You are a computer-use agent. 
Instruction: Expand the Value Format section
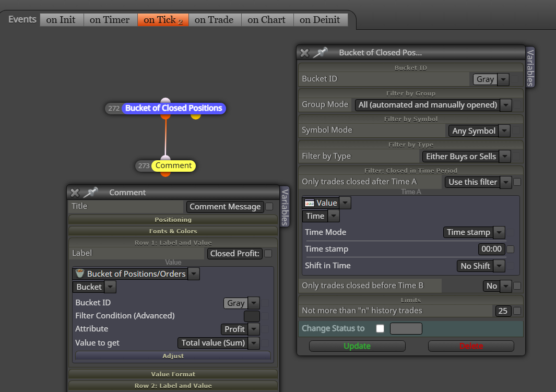(173, 374)
